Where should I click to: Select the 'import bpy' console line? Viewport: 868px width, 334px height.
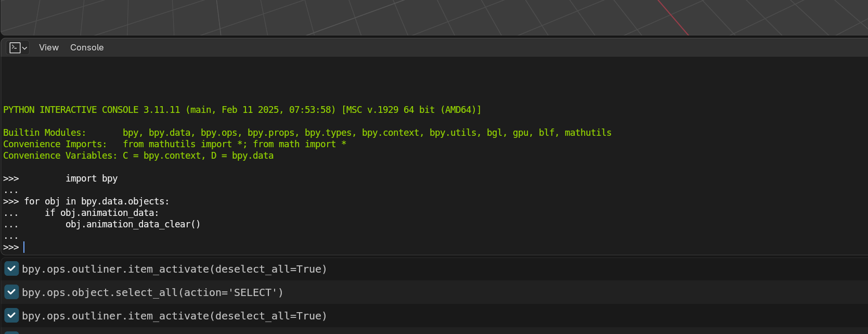[x=92, y=178]
